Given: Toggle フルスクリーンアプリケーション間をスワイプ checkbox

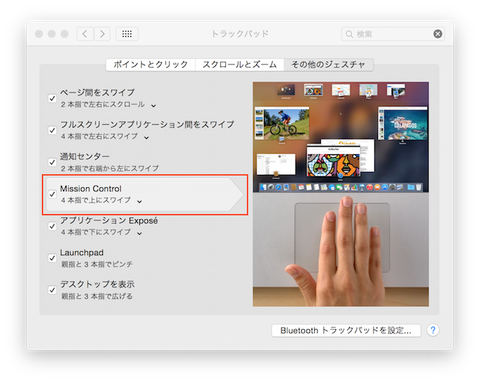Looking at the screenshot, I should pos(52,130).
